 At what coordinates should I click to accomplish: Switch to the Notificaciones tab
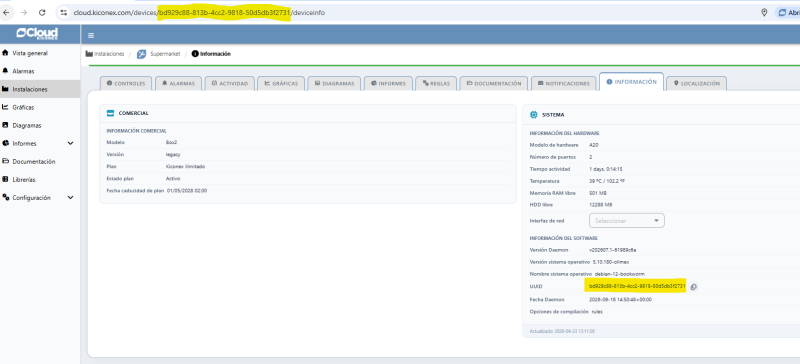point(563,83)
